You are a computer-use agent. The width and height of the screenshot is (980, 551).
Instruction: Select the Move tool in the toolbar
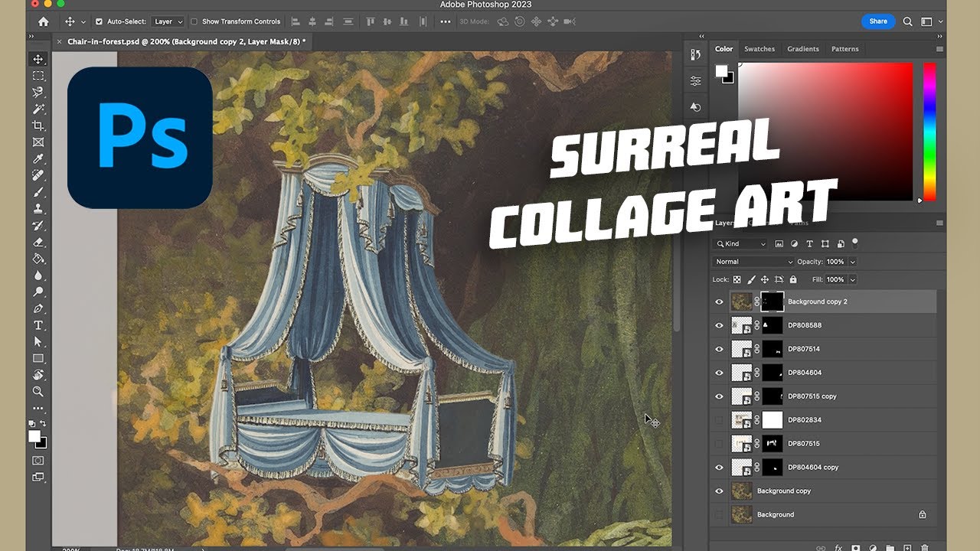pos(38,59)
